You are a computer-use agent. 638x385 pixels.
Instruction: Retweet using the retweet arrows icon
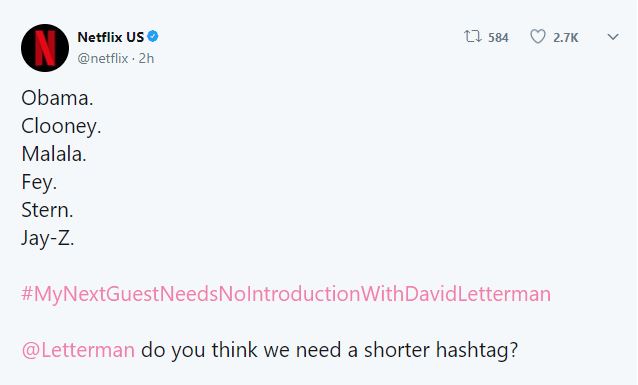(x=473, y=37)
